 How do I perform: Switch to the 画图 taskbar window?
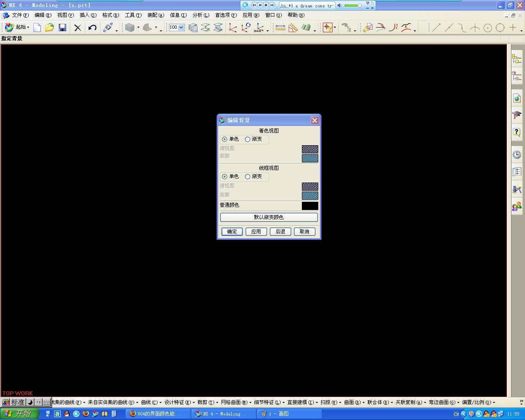pos(290,414)
